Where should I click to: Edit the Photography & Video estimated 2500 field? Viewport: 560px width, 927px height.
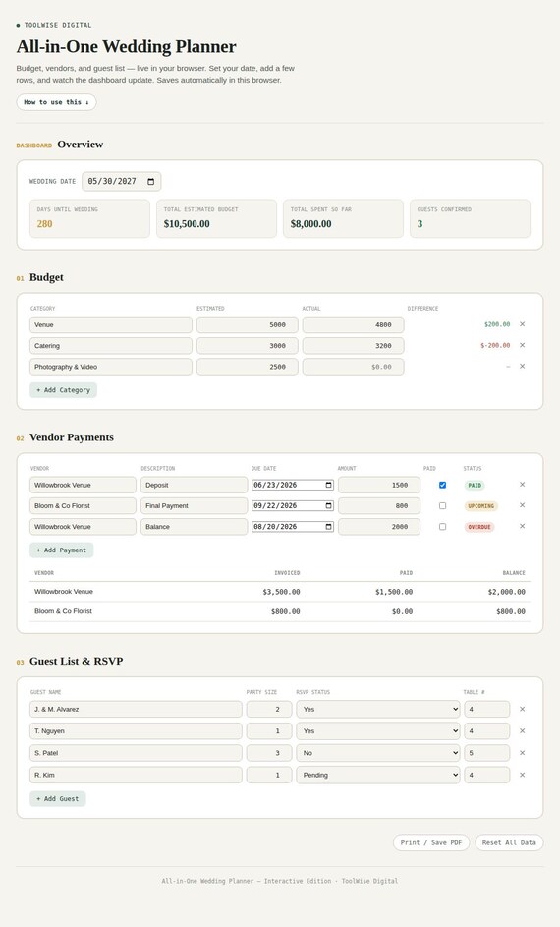(x=248, y=367)
